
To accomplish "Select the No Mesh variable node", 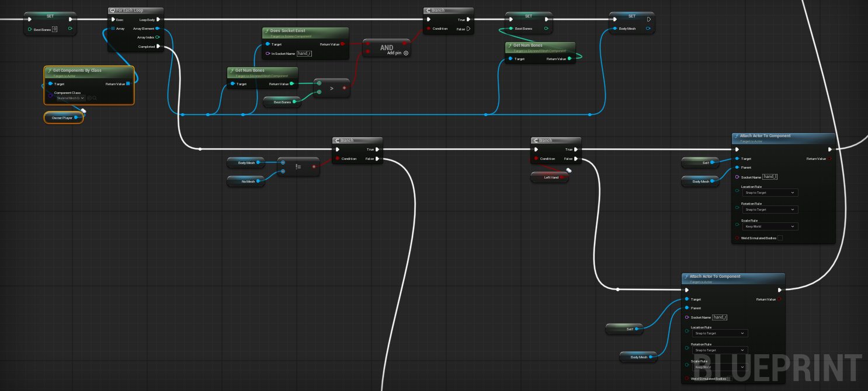I will pos(245,182).
